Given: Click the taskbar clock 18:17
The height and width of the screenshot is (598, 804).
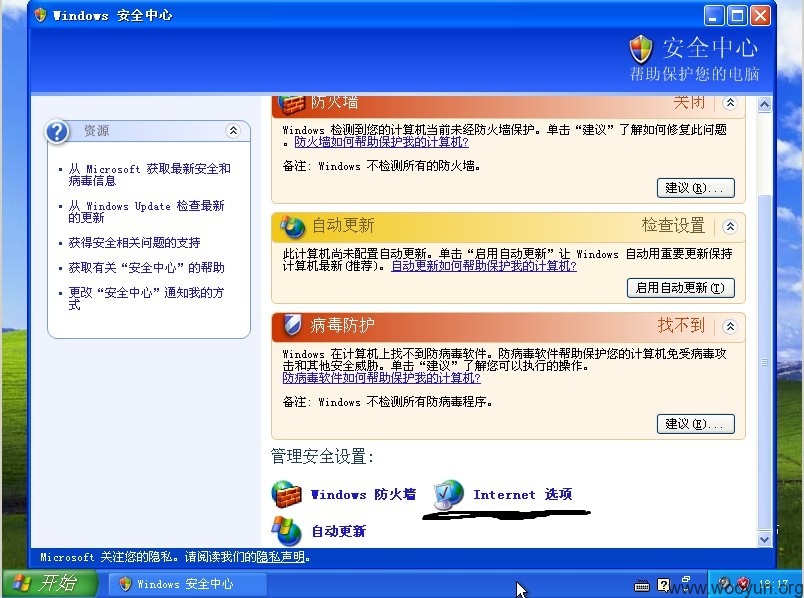Looking at the screenshot, I should pyautogui.click(x=772, y=584).
